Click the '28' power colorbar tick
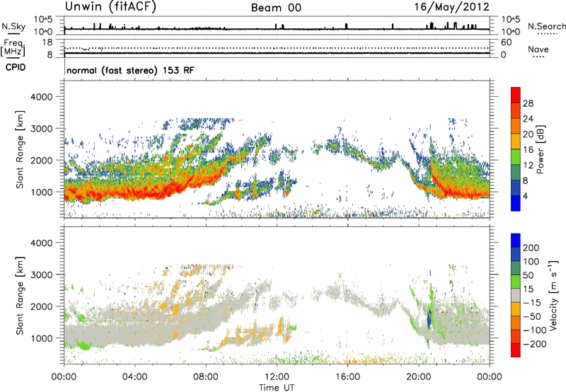This screenshot has height=392, width=566. tap(528, 103)
